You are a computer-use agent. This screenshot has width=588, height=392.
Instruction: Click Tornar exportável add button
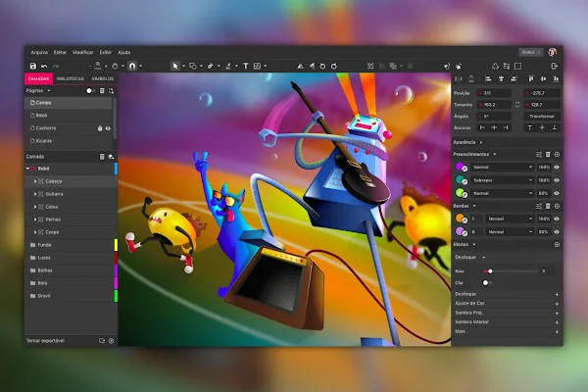pyautogui.click(x=111, y=341)
